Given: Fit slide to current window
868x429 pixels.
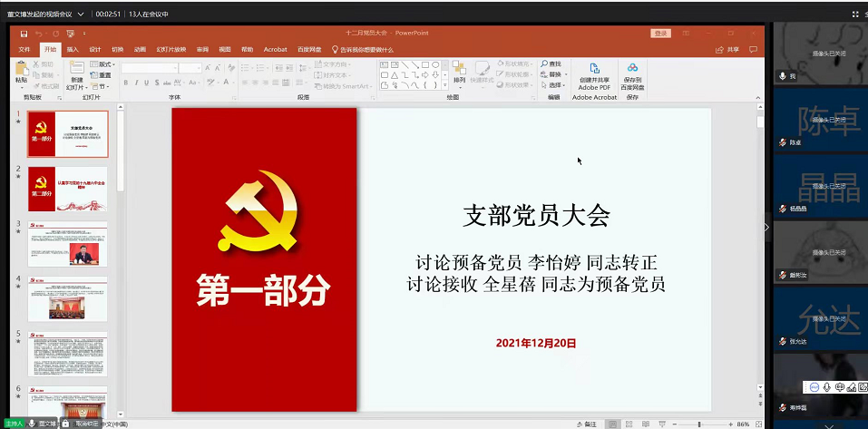Looking at the screenshot, I should click(757, 424).
